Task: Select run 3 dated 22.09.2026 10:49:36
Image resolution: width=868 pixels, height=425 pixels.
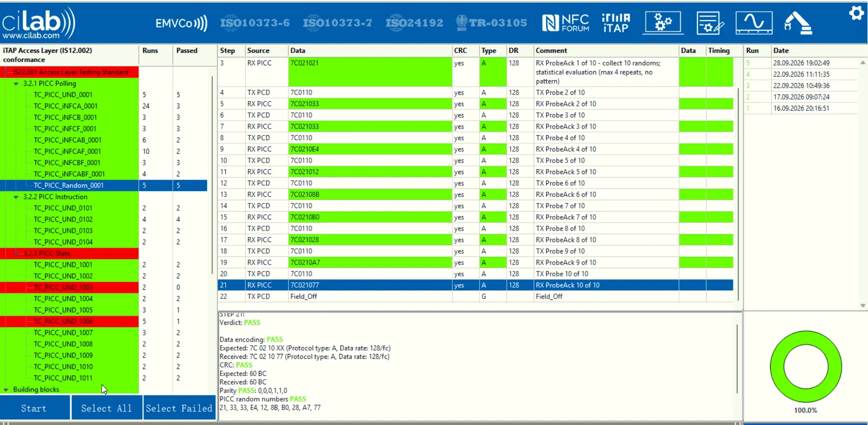Action: 801,86
